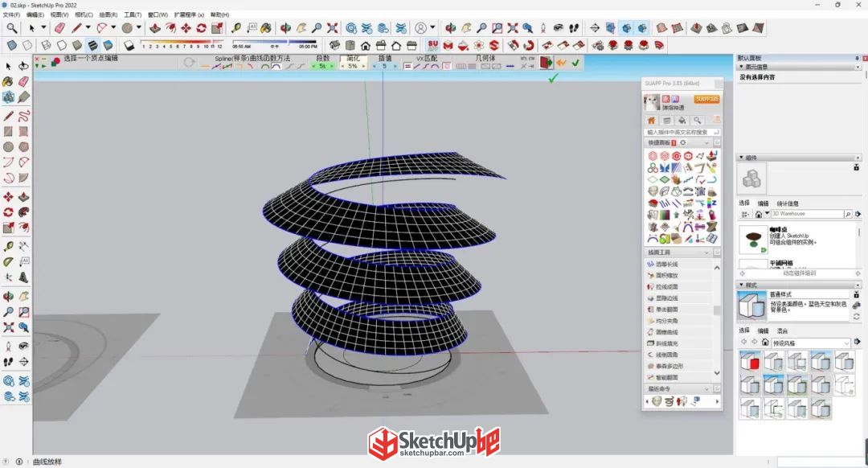The height and width of the screenshot is (468, 868).
Task: Open the 扩展程序 menu
Action: tap(190, 15)
